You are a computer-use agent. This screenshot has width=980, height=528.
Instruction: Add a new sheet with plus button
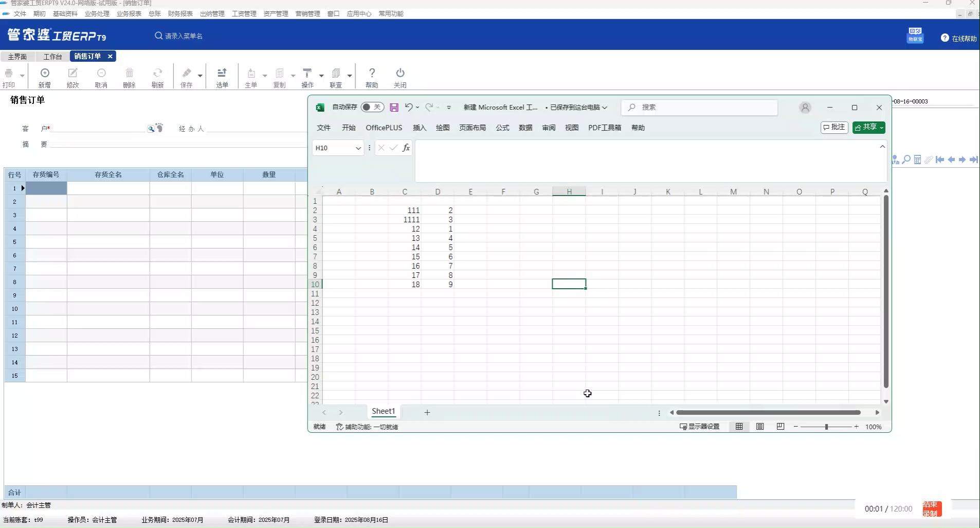[x=427, y=412]
